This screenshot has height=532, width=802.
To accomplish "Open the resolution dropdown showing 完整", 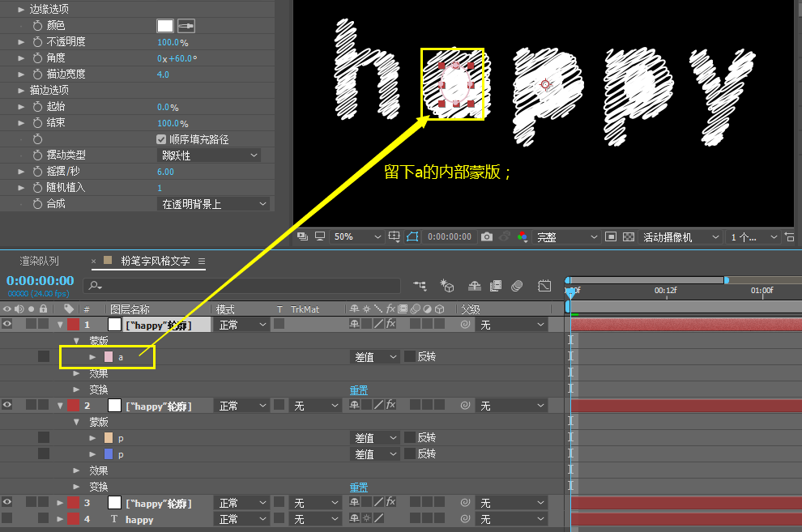I will [567, 236].
